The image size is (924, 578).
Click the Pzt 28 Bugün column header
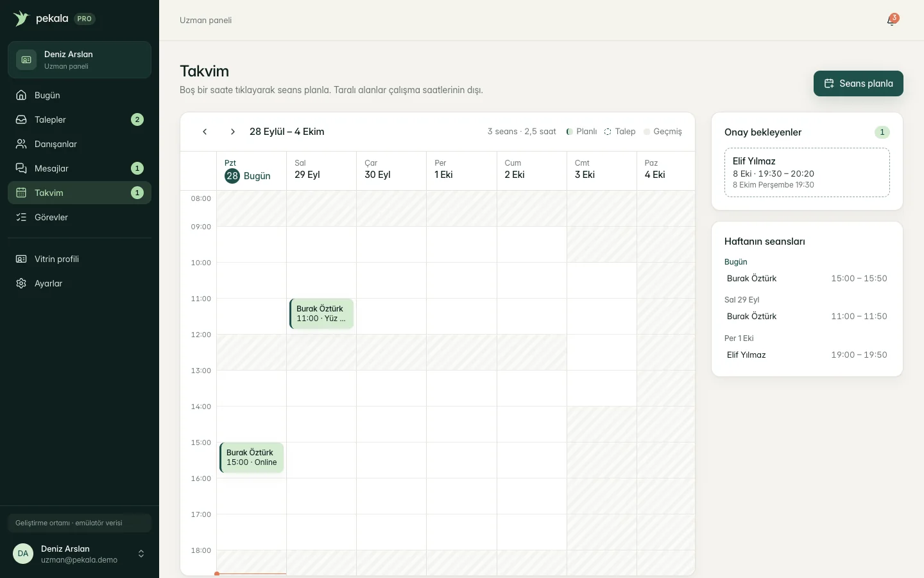pos(252,171)
